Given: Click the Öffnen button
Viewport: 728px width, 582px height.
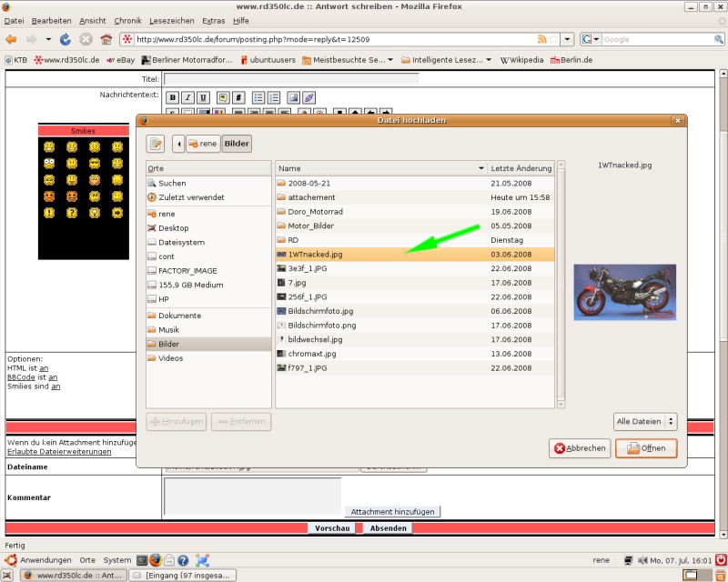Looking at the screenshot, I should 646,447.
